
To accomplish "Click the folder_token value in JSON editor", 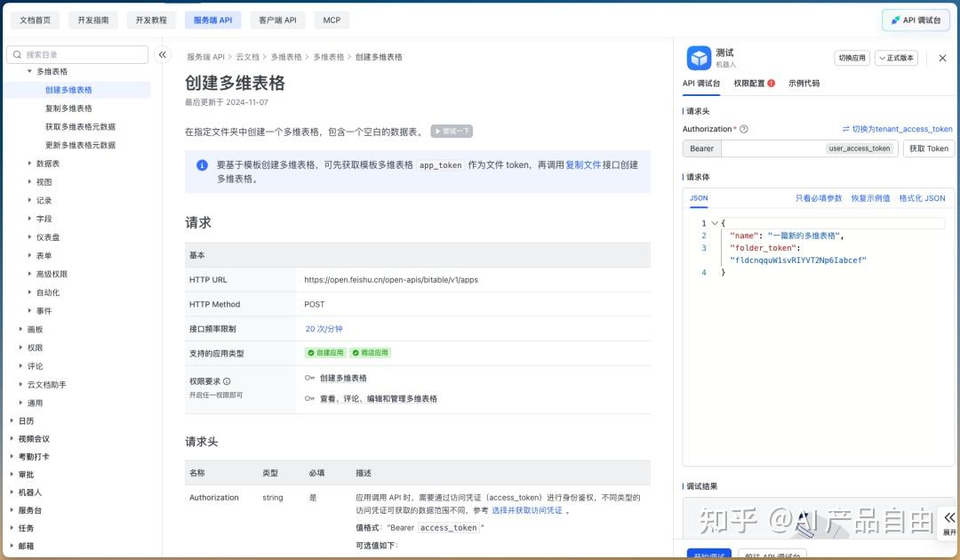I will pyautogui.click(x=797, y=260).
